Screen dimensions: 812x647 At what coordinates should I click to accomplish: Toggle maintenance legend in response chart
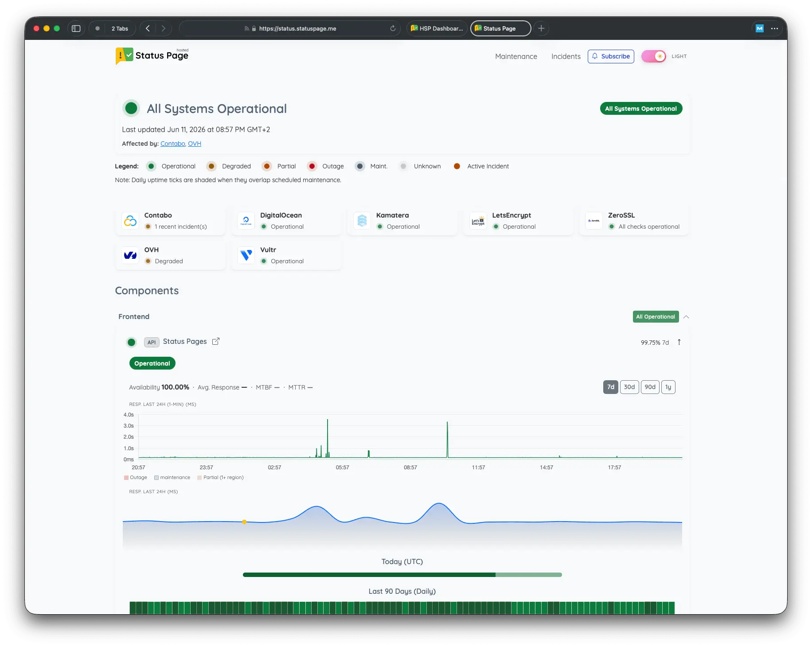tap(172, 477)
